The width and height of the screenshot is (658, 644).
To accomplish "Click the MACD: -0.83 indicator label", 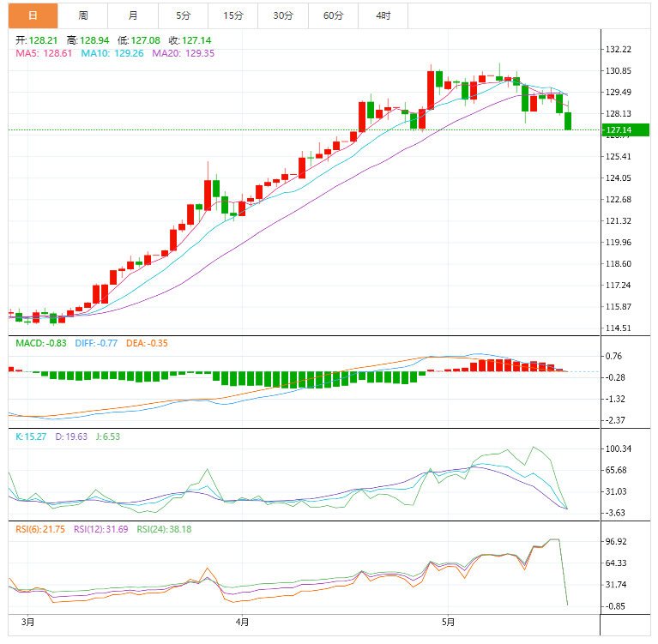I will coord(41,343).
